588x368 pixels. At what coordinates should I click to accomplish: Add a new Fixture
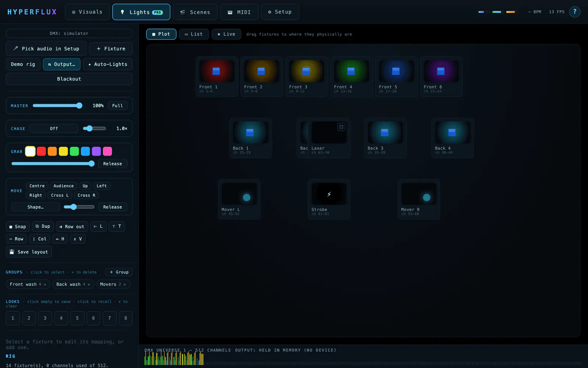coord(111,49)
